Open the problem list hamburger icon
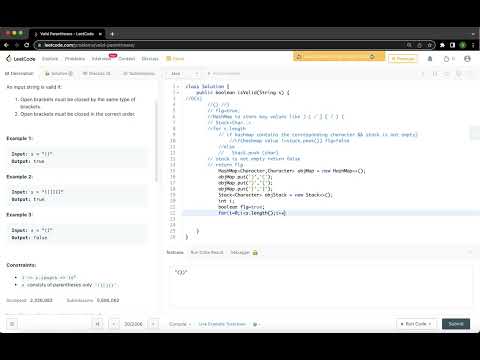The height and width of the screenshot is (360, 480). click(12, 324)
